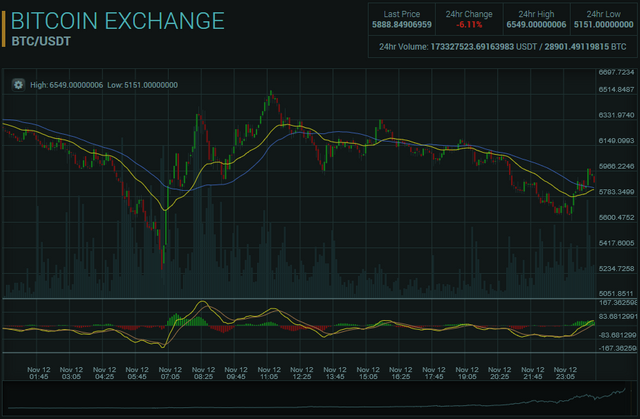Click time axis label Nov 12 05:45
Image resolution: width=640 pixels, height=419 pixels.
[137, 373]
